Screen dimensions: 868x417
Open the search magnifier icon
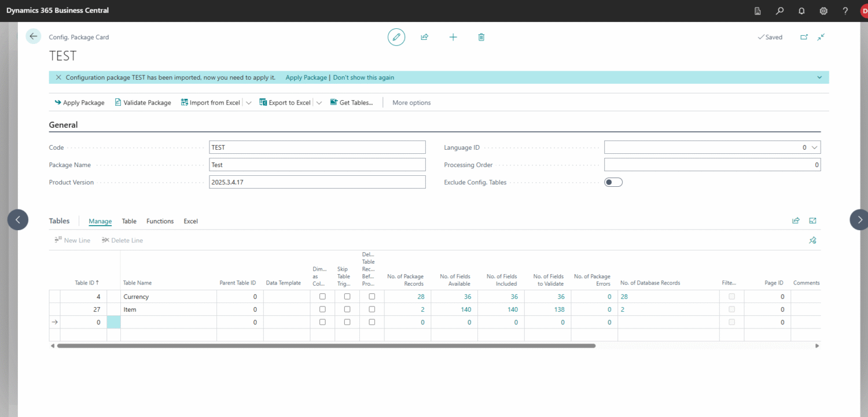779,11
